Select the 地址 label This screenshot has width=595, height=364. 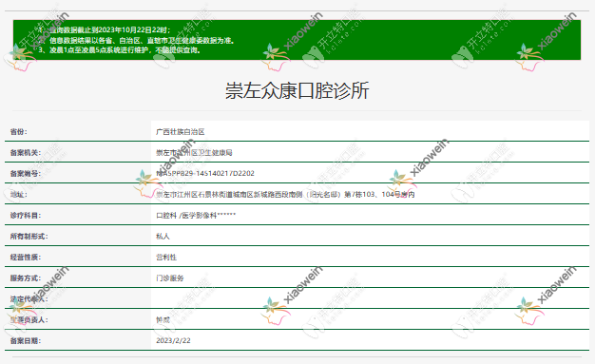pyautogui.click(x=19, y=194)
